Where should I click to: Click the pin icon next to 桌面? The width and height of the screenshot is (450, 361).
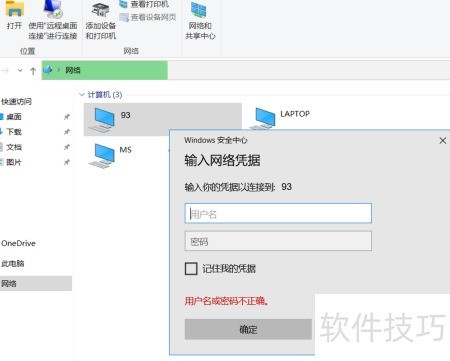[x=67, y=117]
